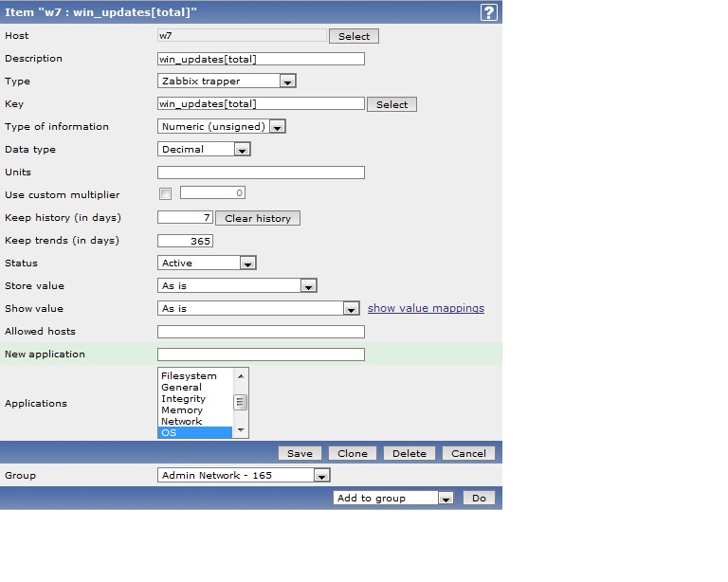Click the Keep trends days field
Image resolution: width=728 pixels, height=582 pixels.
coord(185,241)
